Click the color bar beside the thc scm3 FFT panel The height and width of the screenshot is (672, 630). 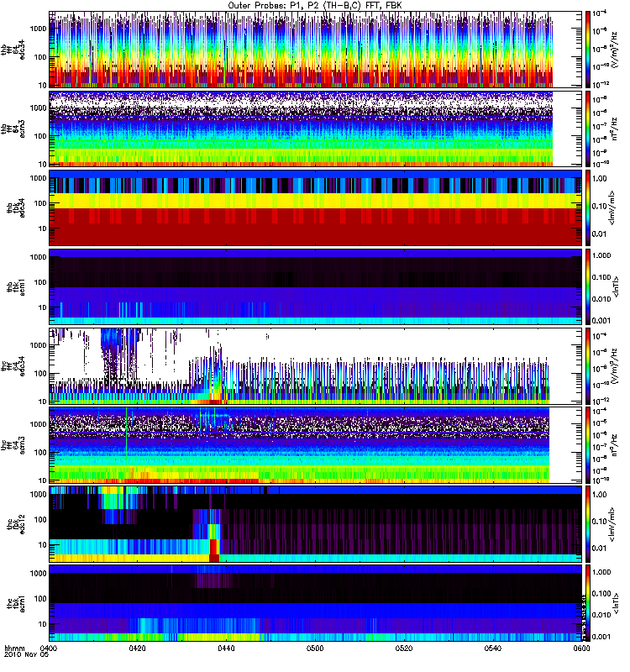[x=588, y=445]
